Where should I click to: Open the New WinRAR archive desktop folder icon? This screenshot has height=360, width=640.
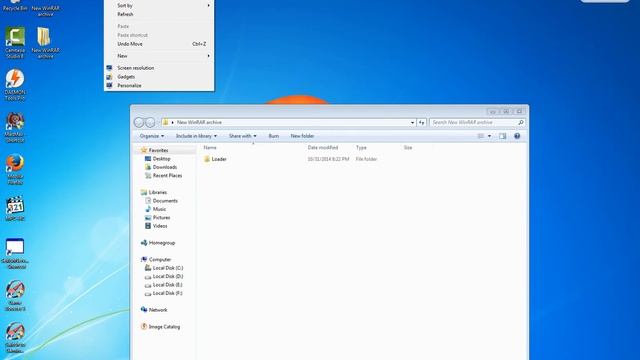(45, 42)
